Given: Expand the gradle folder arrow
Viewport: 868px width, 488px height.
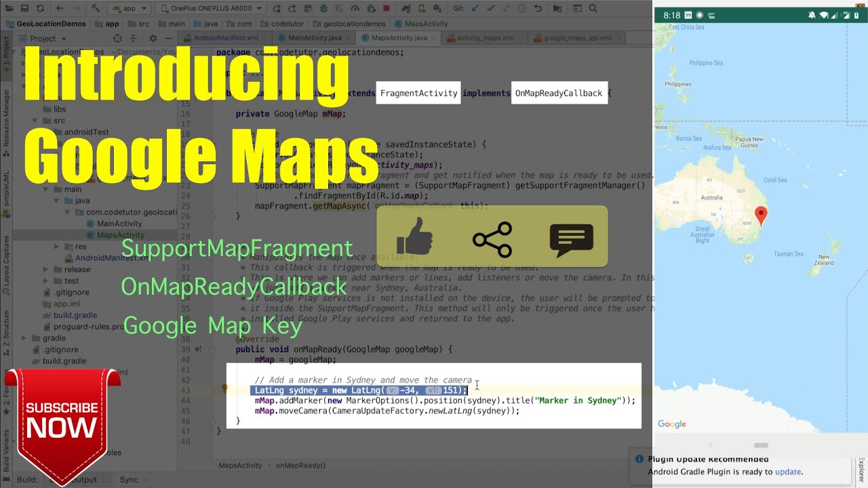Looking at the screenshot, I should click(24, 338).
